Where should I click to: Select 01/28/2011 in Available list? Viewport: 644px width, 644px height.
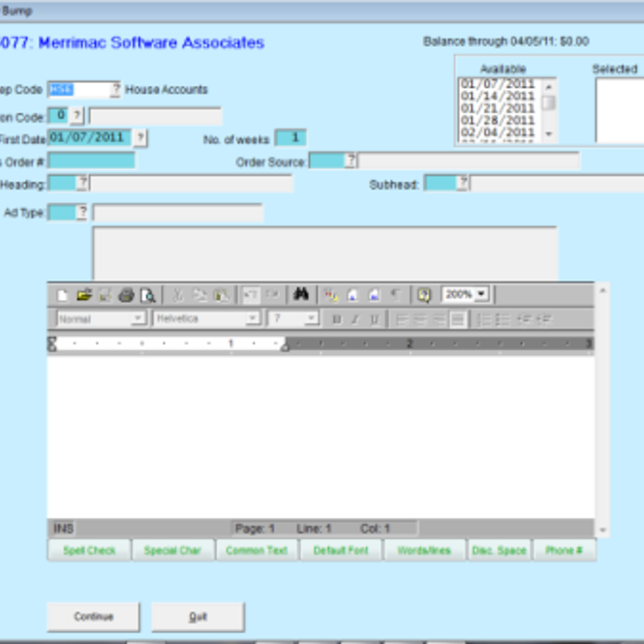click(x=498, y=120)
